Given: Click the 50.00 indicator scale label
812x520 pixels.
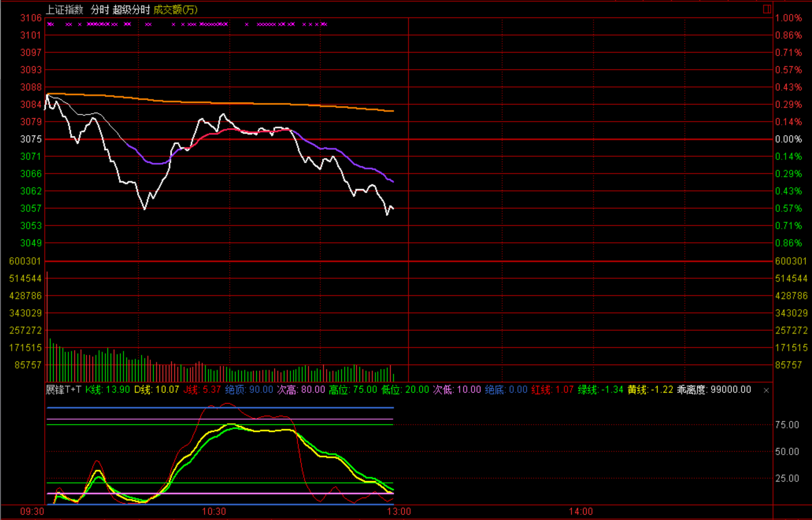Looking at the screenshot, I should 787,451.
